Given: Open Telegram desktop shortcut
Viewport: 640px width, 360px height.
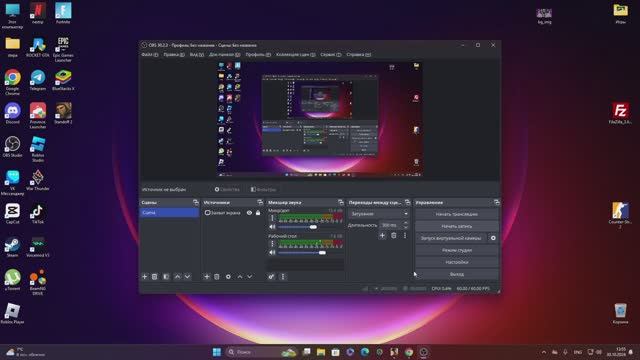Looking at the screenshot, I should 38,80.
